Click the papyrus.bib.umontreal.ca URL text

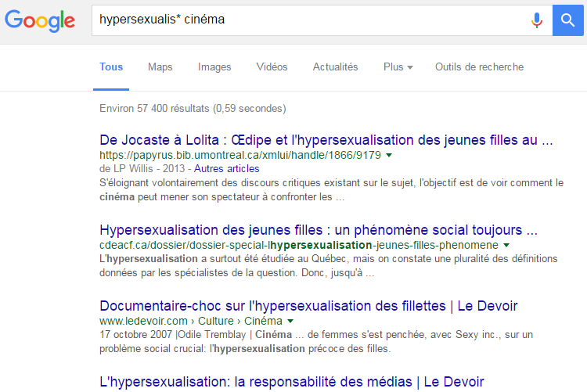coord(240,155)
